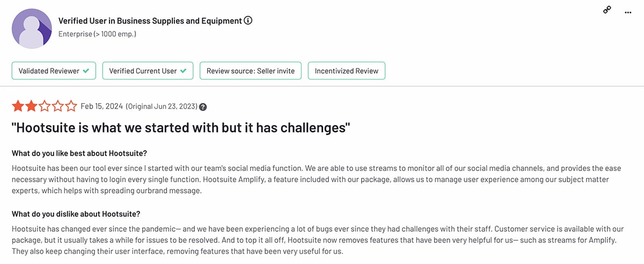Click the Review source: Seller invite badge
This screenshot has height=264, width=644.
tap(251, 71)
